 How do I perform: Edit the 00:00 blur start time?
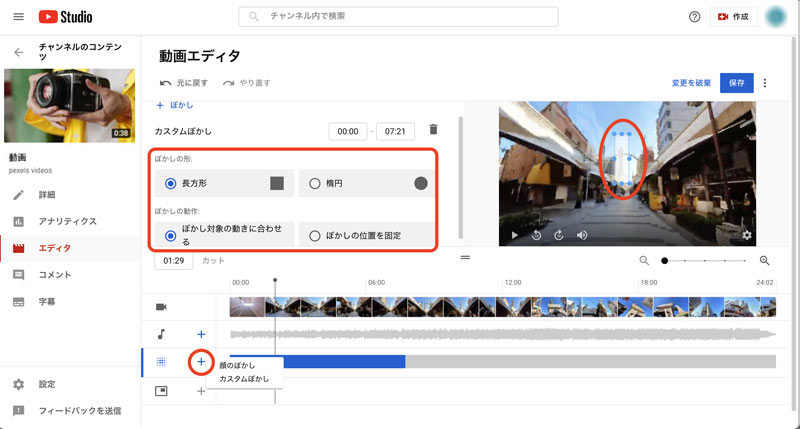click(347, 131)
